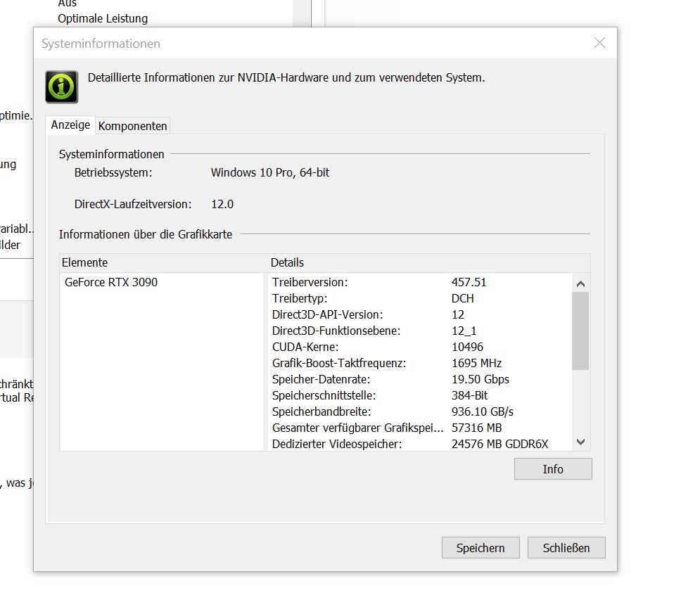The width and height of the screenshot is (700, 607).
Task: Click the scroll up arrow in Details list
Action: 580,283
